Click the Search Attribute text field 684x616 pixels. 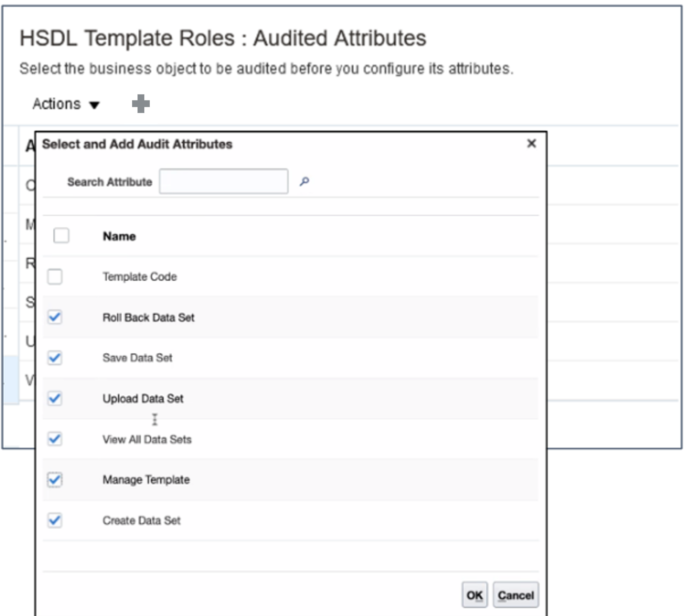[224, 182]
